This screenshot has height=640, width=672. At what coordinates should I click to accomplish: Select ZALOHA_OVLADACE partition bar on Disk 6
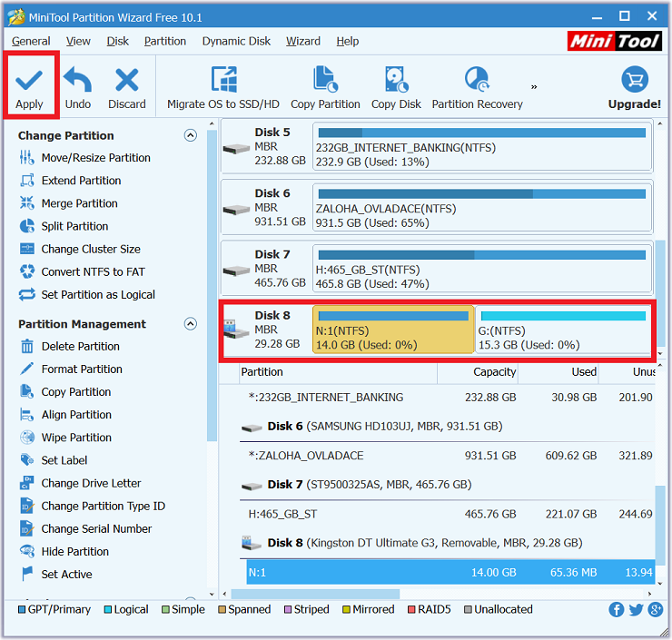pos(482,207)
